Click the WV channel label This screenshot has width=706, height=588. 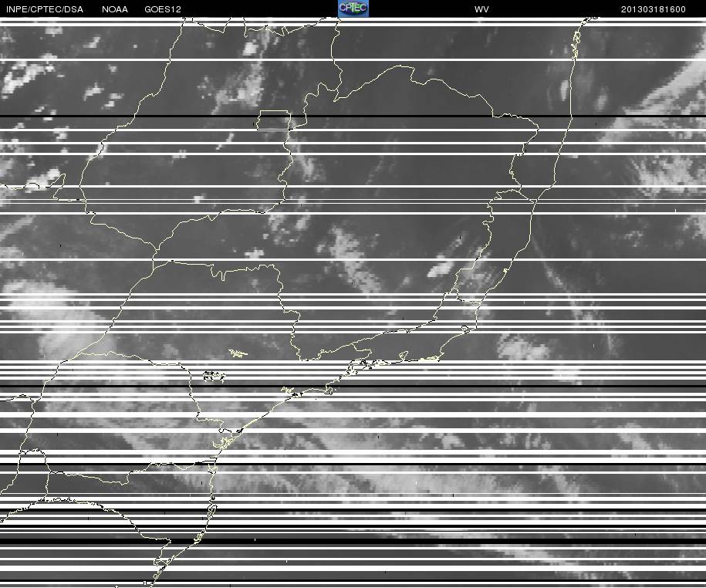pos(481,9)
